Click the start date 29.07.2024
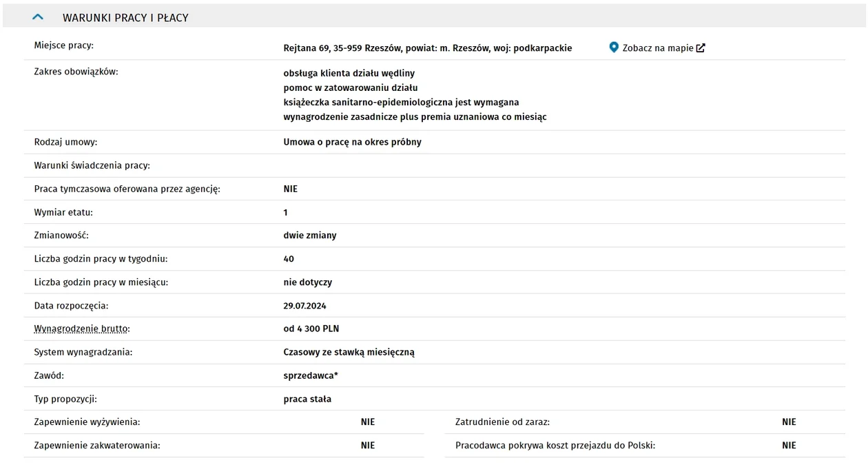 [x=304, y=306]
